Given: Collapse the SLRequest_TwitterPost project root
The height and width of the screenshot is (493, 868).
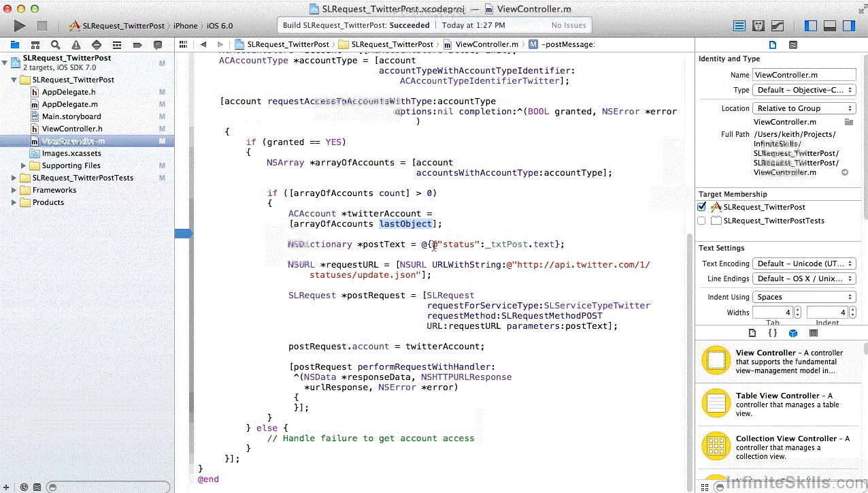Looking at the screenshot, I should [5, 63].
